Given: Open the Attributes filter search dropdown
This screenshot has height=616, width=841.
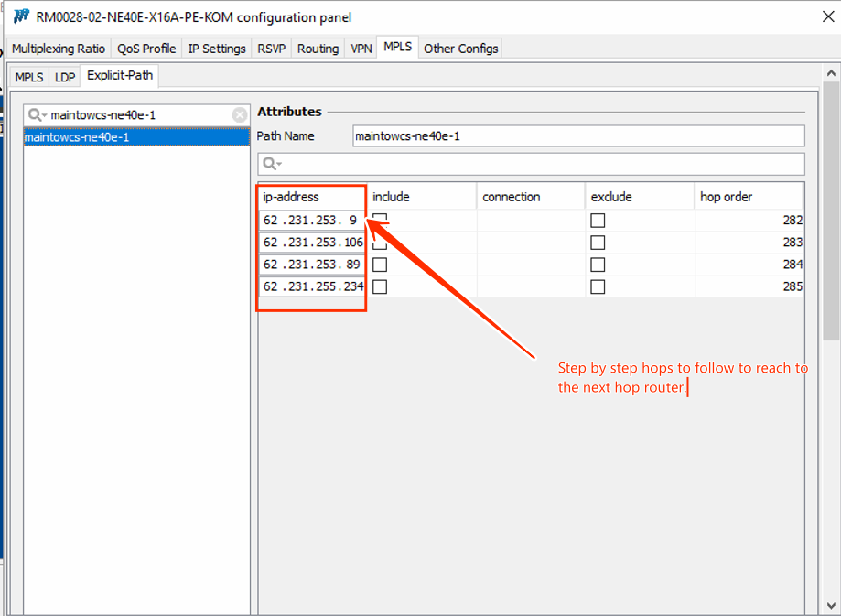Looking at the screenshot, I should [x=272, y=164].
